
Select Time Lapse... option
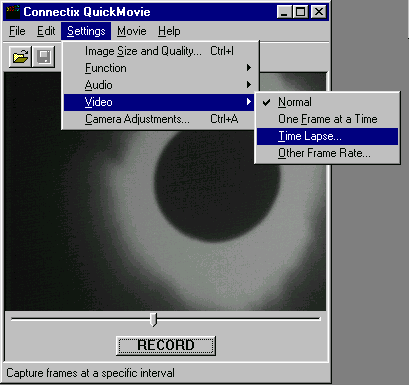[327, 136]
